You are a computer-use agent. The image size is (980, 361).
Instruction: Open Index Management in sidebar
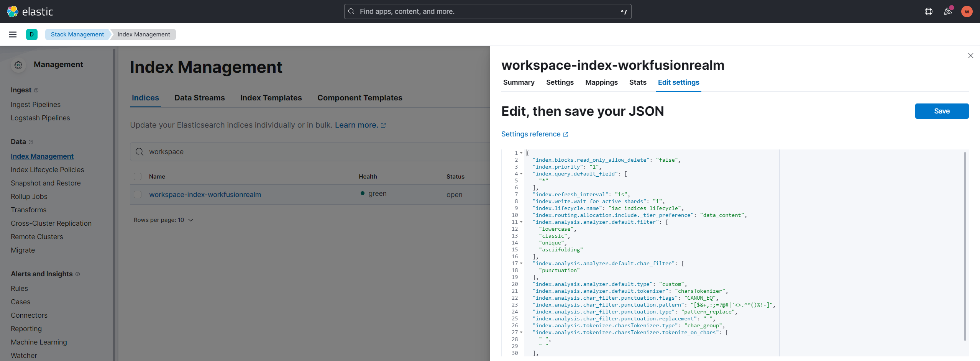point(42,156)
